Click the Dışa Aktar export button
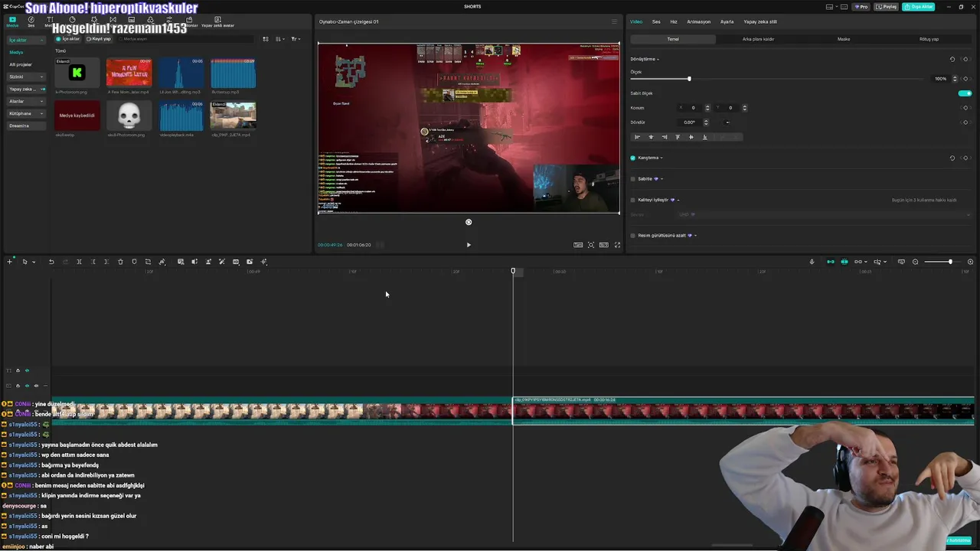This screenshot has height=551, width=980. pyautogui.click(x=918, y=6)
